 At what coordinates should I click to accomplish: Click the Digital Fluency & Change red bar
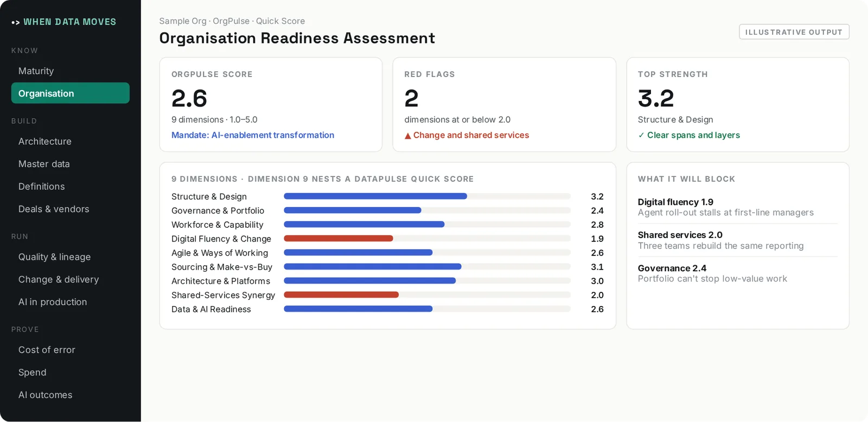[x=339, y=239]
